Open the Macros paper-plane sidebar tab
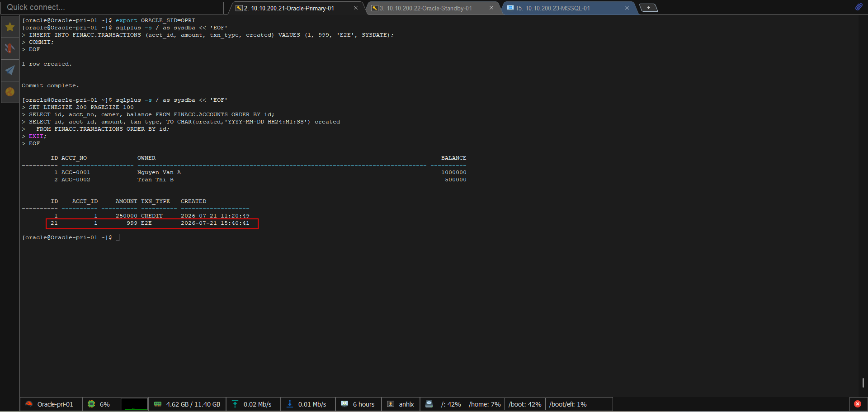 pos(10,70)
